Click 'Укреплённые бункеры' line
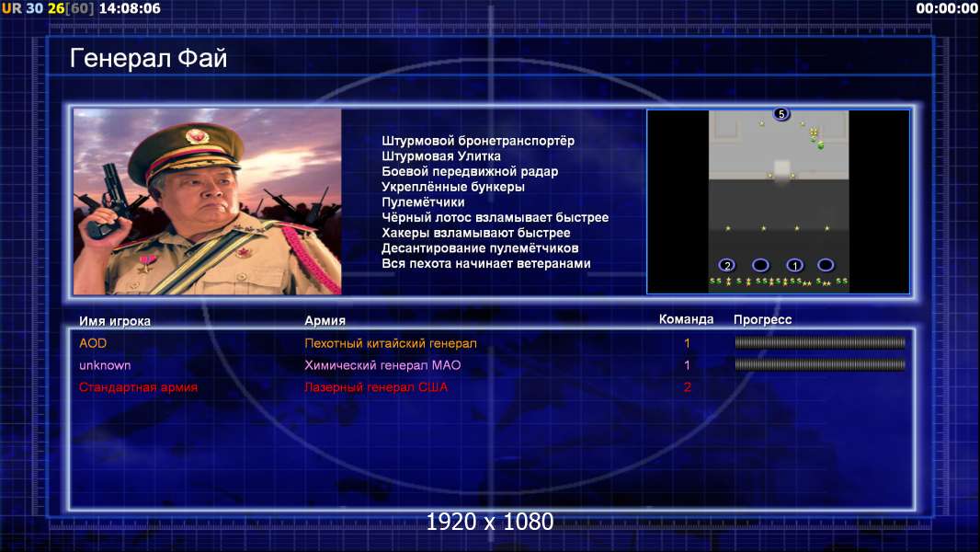Screen dimensions: 980x552 point(453,187)
